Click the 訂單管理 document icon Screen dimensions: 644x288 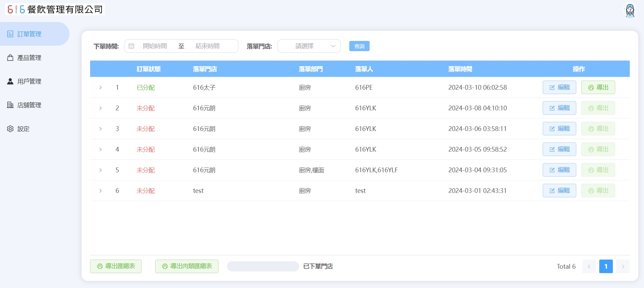click(x=11, y=34)
